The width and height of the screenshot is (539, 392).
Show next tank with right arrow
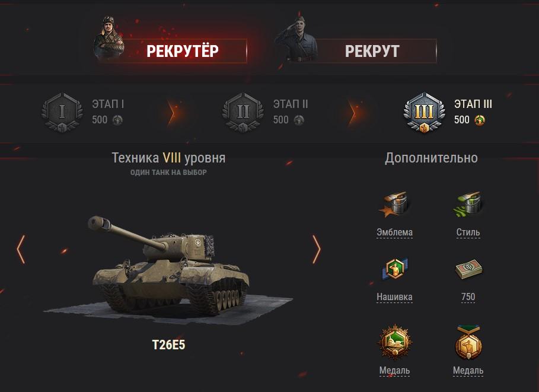pos(317,249)
